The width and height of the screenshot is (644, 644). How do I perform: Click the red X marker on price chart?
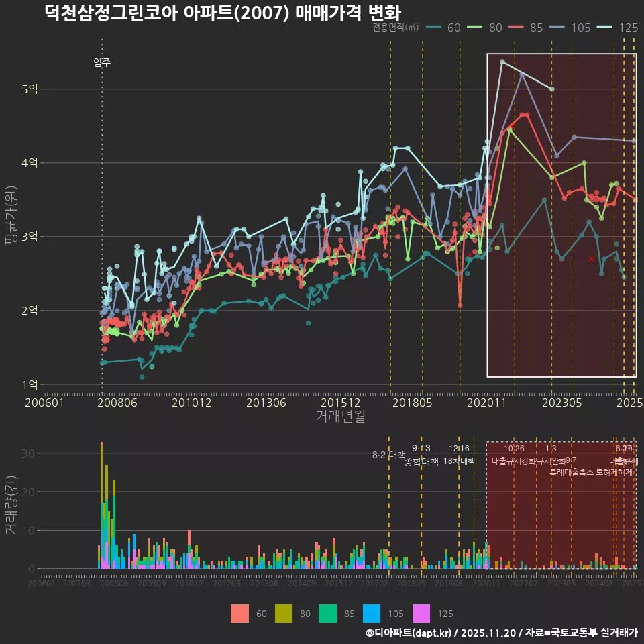(591, 259)
